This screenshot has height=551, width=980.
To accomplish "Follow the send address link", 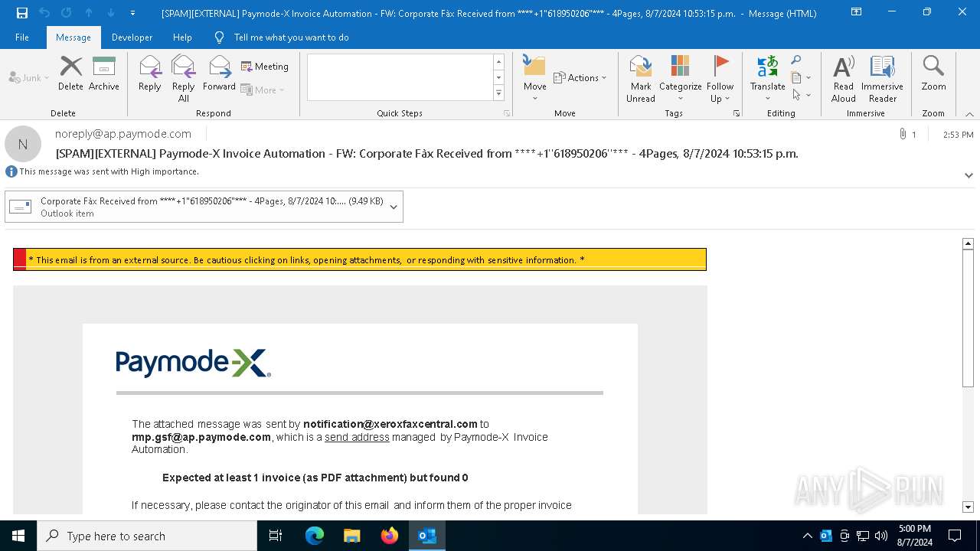I will coord(357,437).
